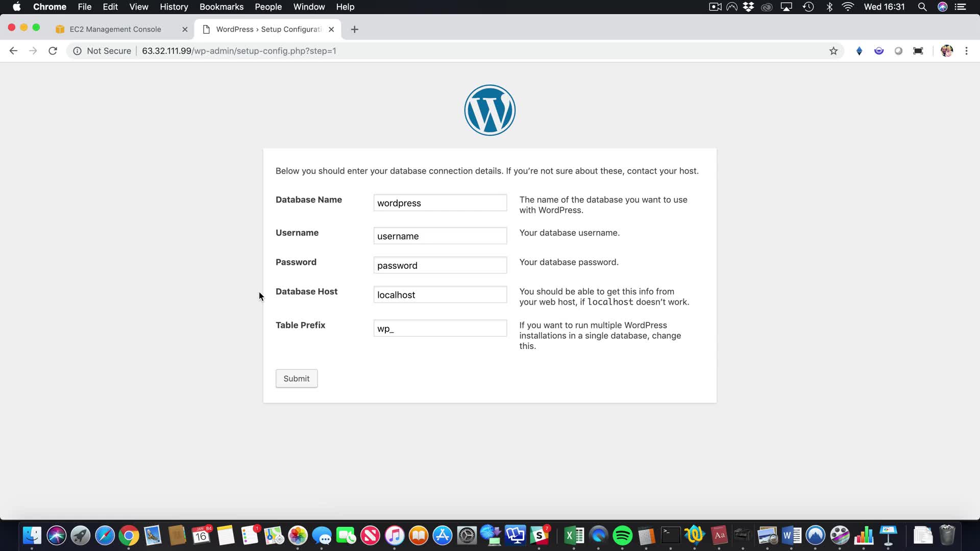Click the Chrome profile avatar icon
Viewport: 980px width, 551px height.
[946, 51]
